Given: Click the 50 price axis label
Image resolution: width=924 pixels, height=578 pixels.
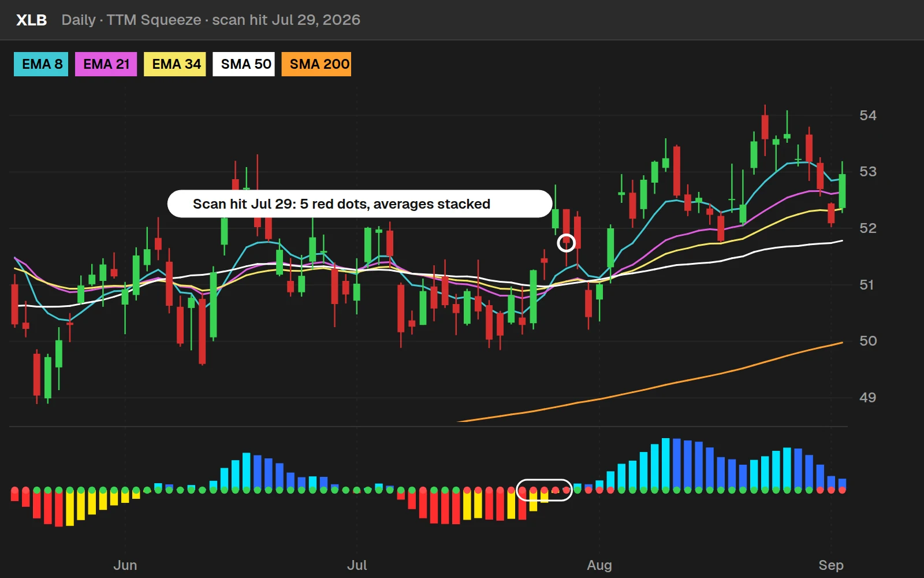Looking at the screenshot, I should (868, 341).
